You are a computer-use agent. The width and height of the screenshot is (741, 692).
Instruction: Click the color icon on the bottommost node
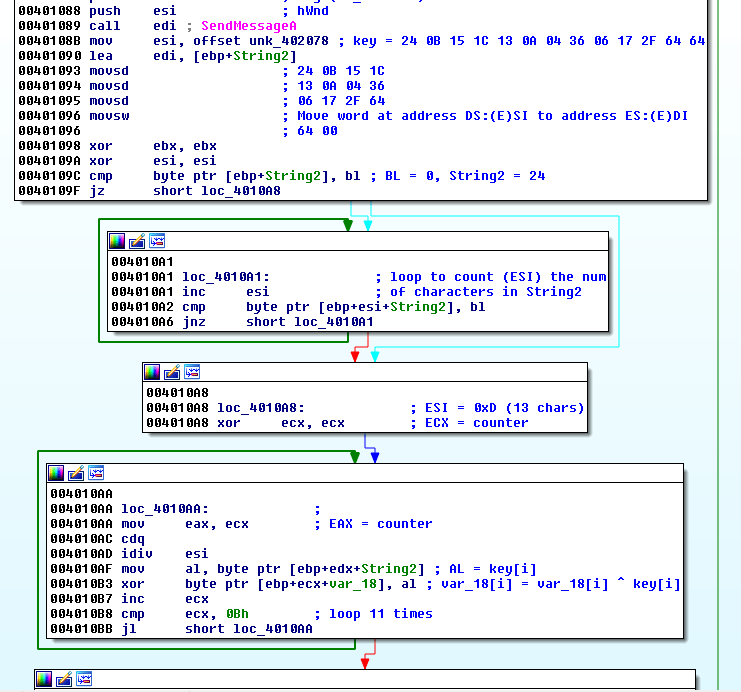pyautogui.click(x=44, y=680)
